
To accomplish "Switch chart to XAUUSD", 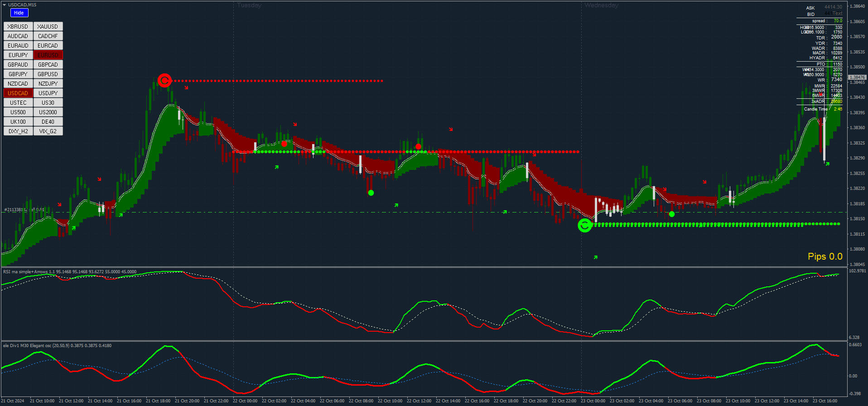I will coord(48,27).
